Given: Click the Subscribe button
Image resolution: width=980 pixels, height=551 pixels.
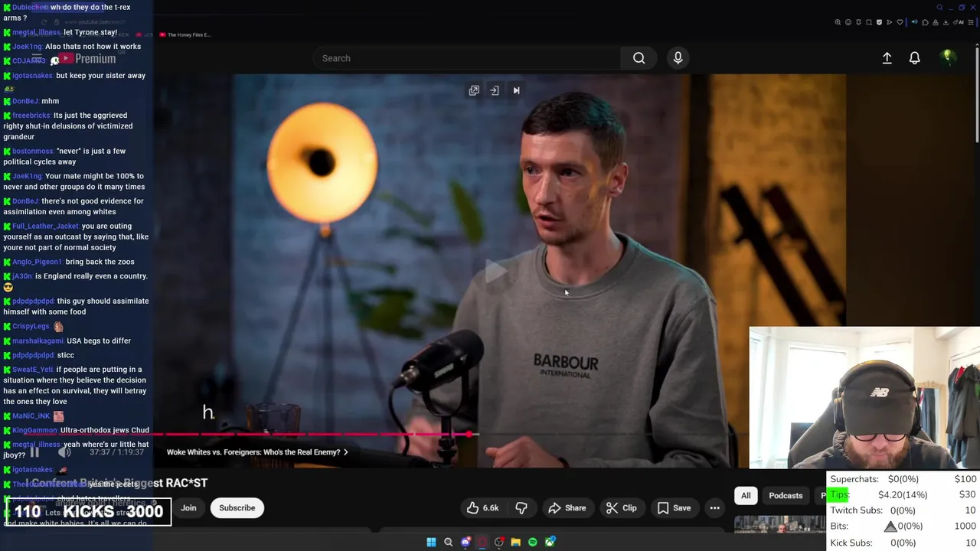Looking at the screenshot, I should (x=237, y=507).
